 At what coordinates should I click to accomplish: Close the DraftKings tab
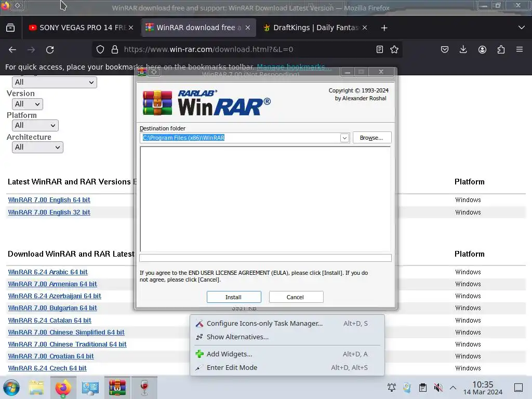click(x=364, y=28)
